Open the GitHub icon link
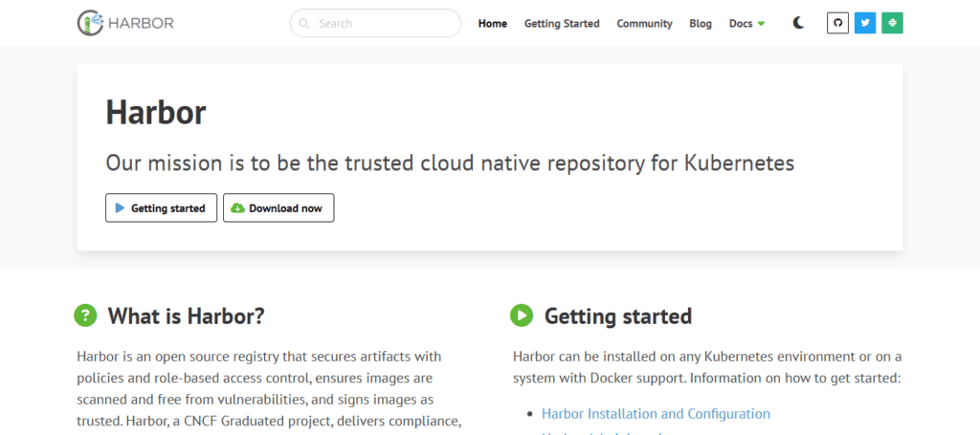 point(837,23)
